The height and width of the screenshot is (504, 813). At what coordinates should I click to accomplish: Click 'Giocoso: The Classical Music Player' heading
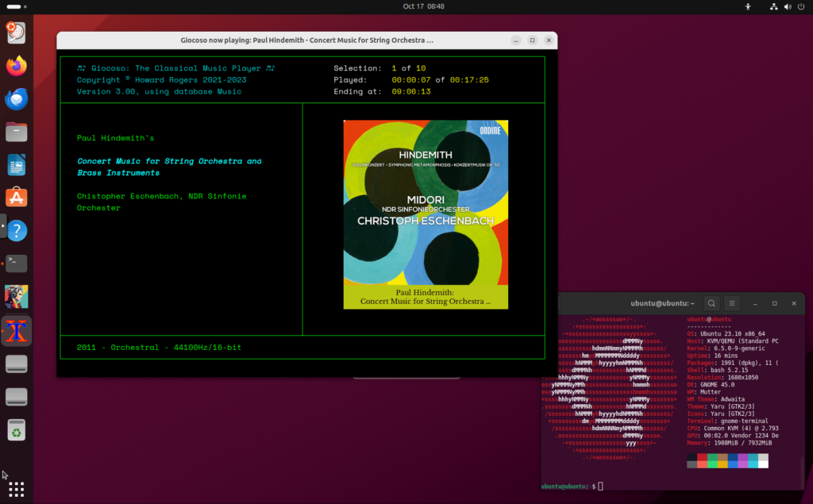(x=176, y=68)
